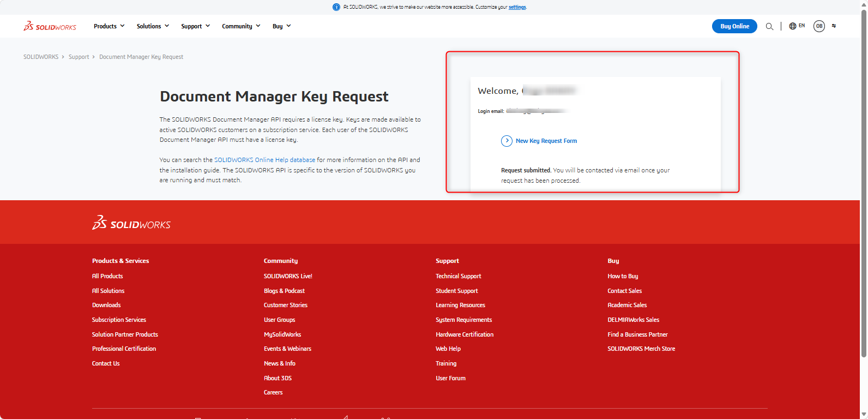This screenshot has width=868, height=419.
Task: Open the search magnifier icon
Action: (x=769, y=26)
